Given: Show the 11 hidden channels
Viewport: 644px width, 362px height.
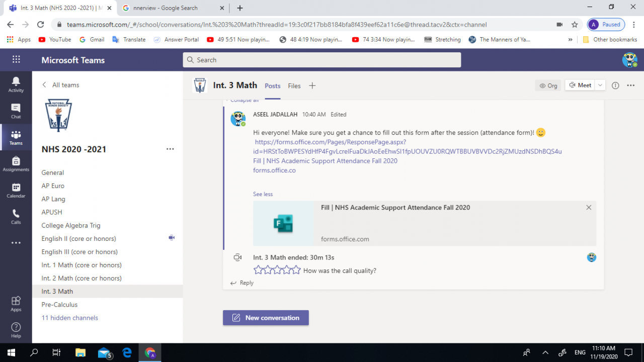Looking at the screenshot, I should [70, 318].
